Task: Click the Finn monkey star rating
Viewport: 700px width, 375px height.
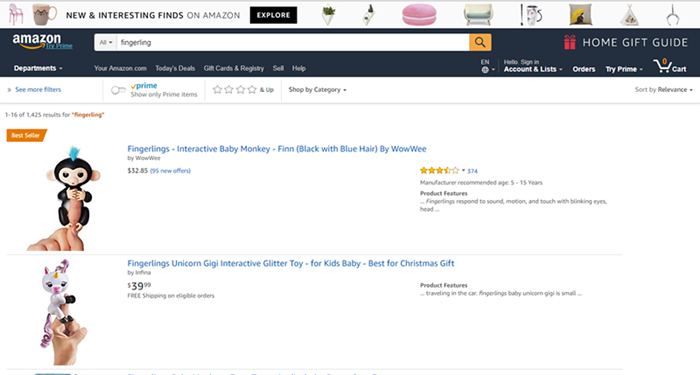Action: click(439, 171)
